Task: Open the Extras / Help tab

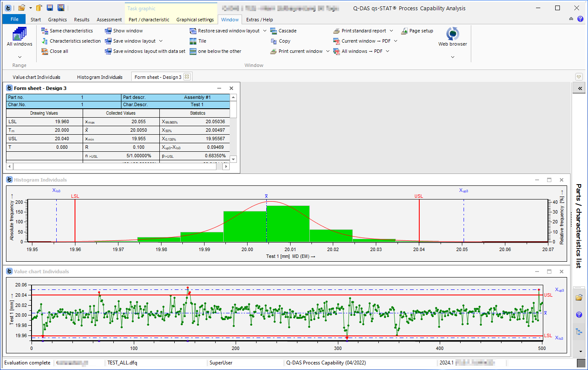Action: coord(259,20)
